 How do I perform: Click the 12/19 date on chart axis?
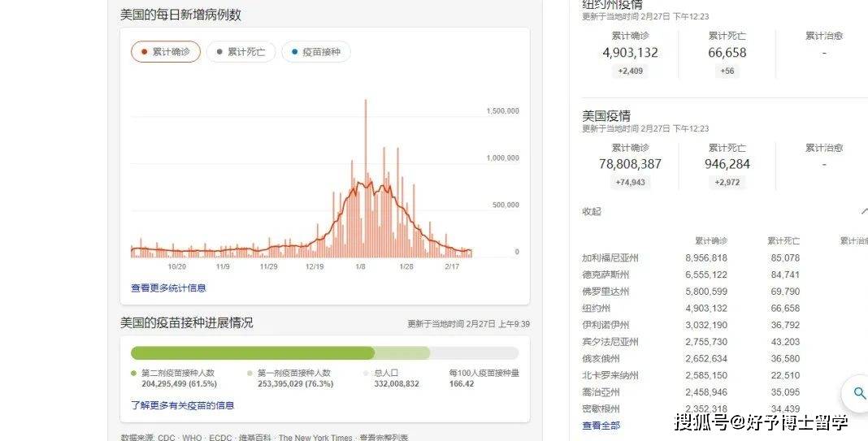pos(315,266)
